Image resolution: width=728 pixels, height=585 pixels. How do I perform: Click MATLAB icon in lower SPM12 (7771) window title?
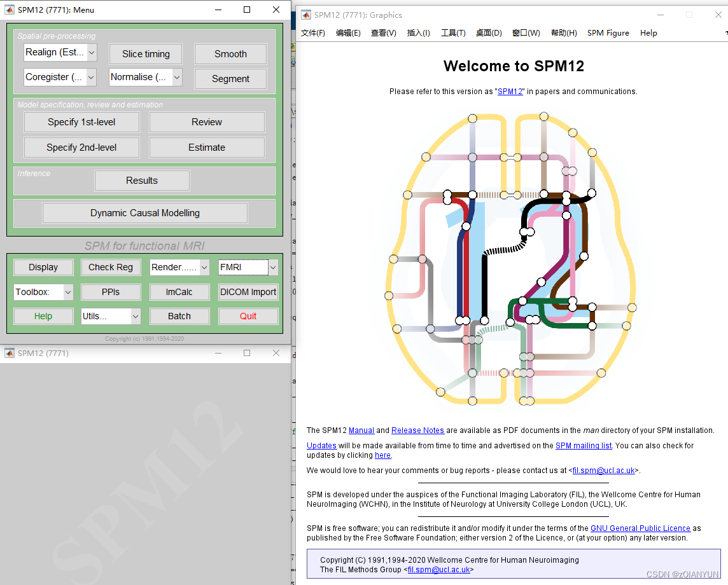(10, 353)
